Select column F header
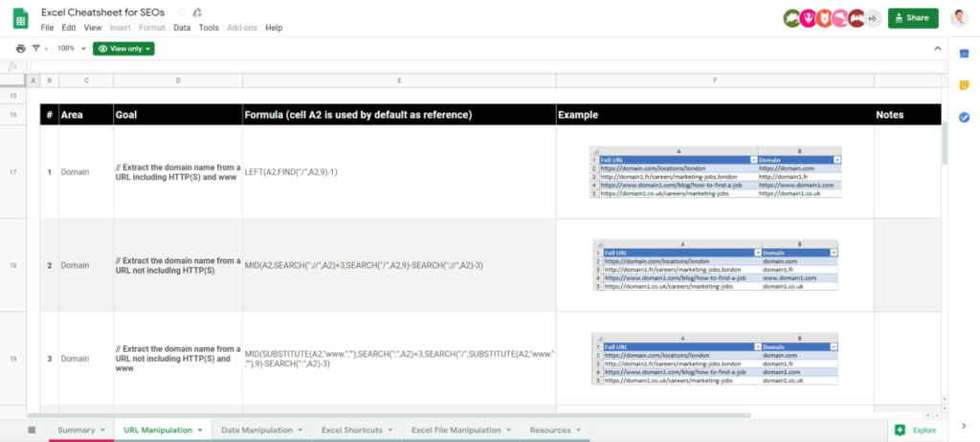 tap(715, 80)
